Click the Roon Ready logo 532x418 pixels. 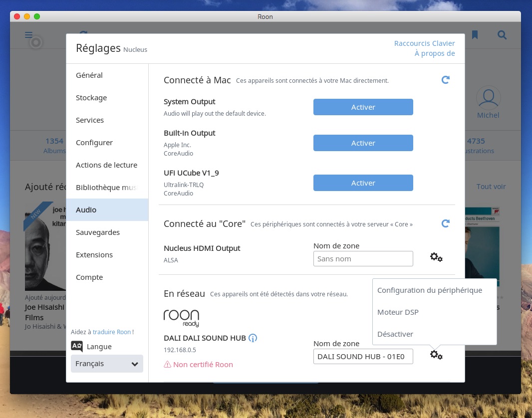point(181,318)
